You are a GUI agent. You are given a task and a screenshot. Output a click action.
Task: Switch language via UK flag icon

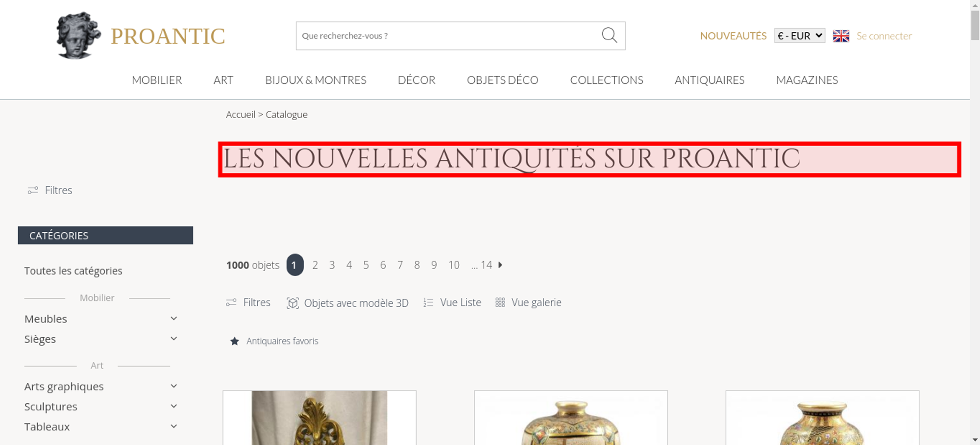(841, 36)
